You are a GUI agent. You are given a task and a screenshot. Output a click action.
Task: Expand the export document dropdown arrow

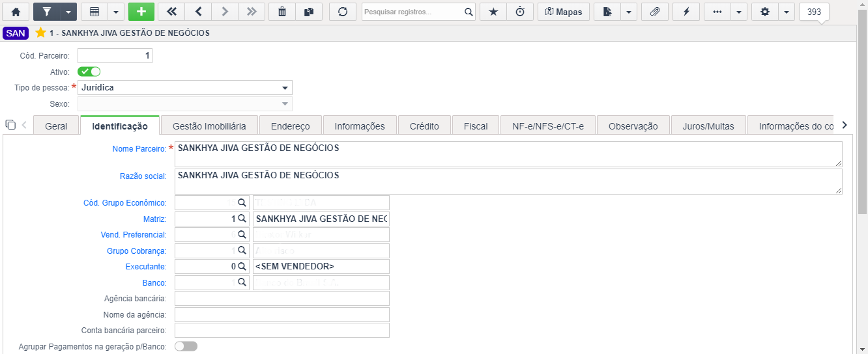(629, 12)
